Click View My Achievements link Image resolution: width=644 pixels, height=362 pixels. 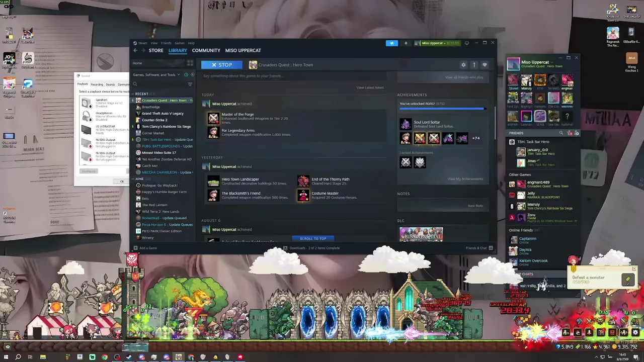[x=465, y=179]
